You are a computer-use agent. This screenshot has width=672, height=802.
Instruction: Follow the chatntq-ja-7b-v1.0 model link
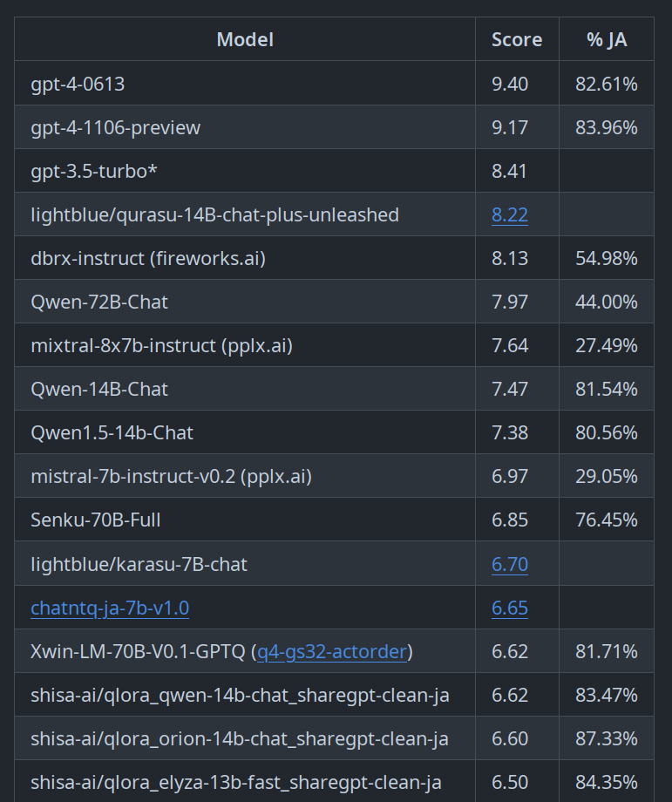tap(110, 608)
